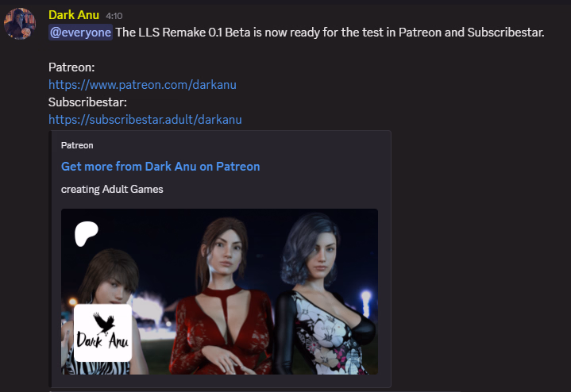
Task: Click the glowing street lamp in embed image
Action: 365,302
